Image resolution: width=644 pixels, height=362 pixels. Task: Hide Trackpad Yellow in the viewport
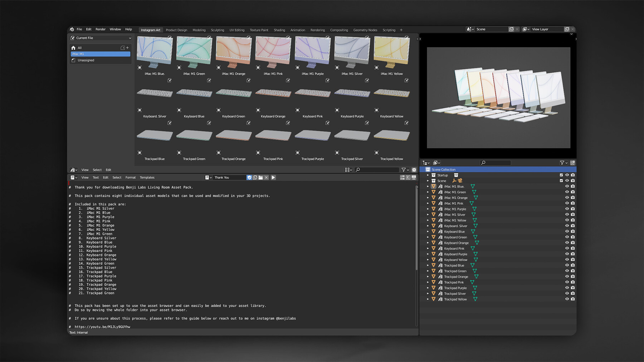pyautogui.click(x=566, y=299)
